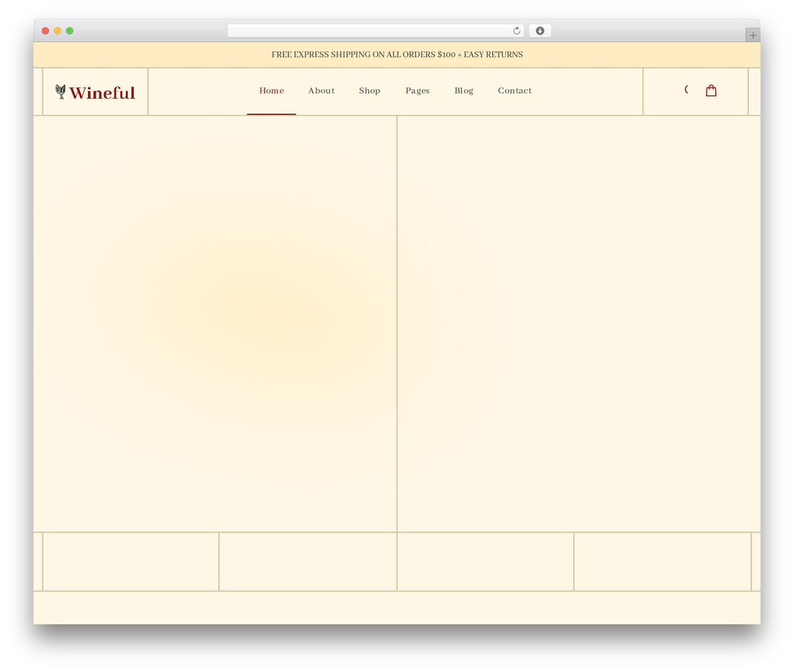Go to the Home menu item
Image resolution: width=794 pixels, height=672 pixels.
(272, 91)
